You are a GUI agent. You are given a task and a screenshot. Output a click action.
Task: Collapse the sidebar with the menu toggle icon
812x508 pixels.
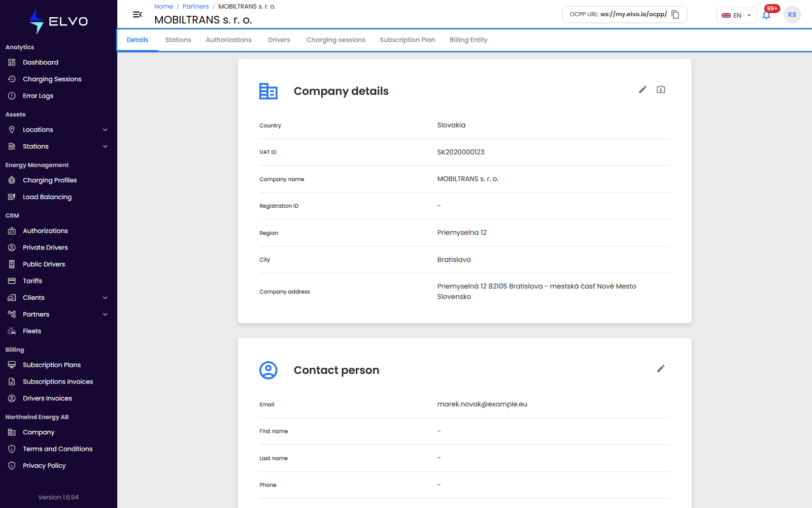[x=137, y=15]
